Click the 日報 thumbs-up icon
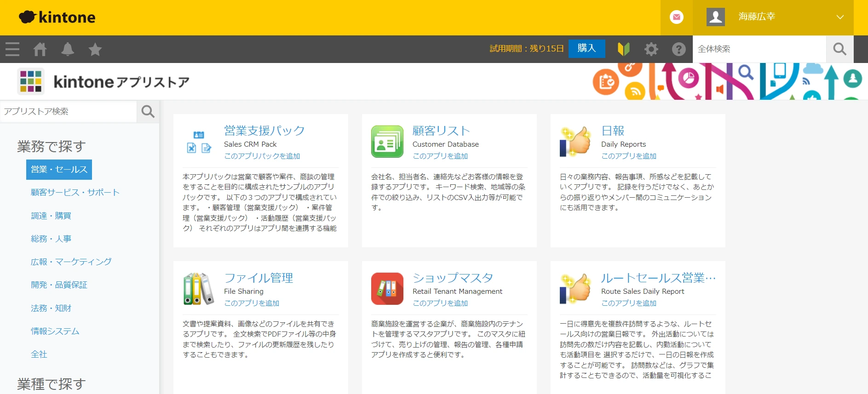The image size is (868, 394). pos(575,142)
